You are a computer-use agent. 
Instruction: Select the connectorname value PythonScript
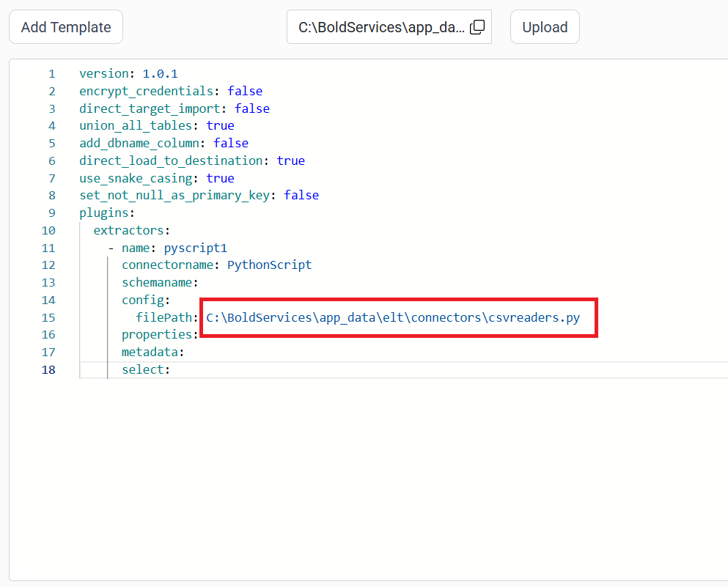click(269, 265)
